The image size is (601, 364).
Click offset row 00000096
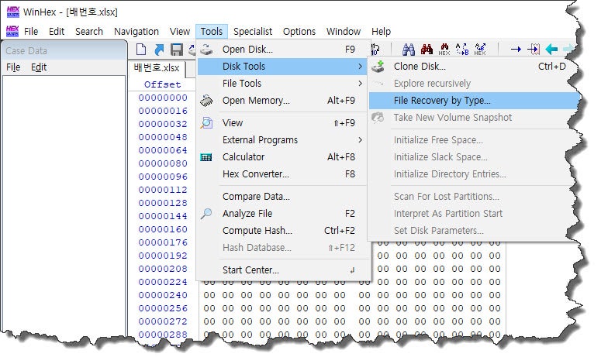click(x=163, y=177)
